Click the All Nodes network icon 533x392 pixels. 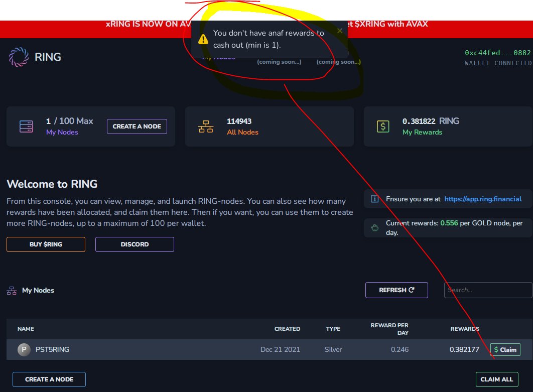pos(206,126)
